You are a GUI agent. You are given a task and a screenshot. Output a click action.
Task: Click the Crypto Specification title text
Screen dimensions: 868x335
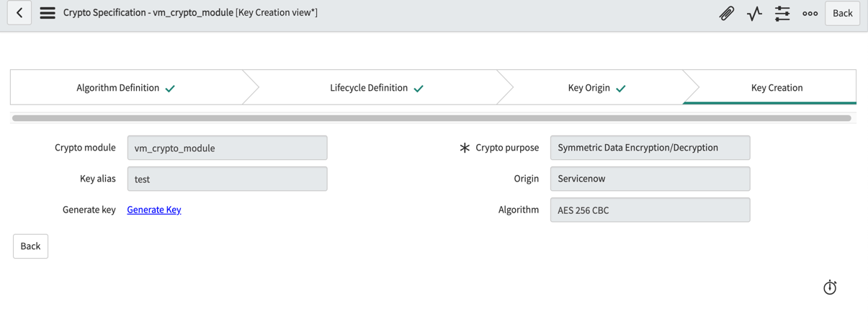(190, 13)
